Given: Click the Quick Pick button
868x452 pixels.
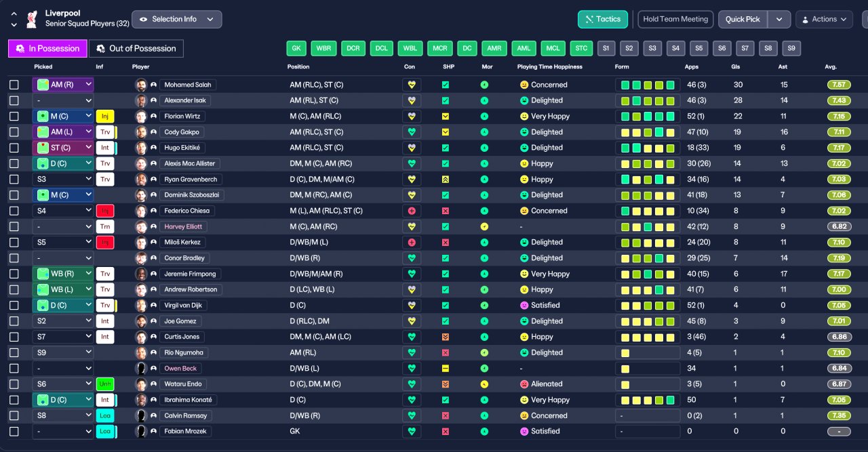Looking at the screenshot, I should 743,19.
